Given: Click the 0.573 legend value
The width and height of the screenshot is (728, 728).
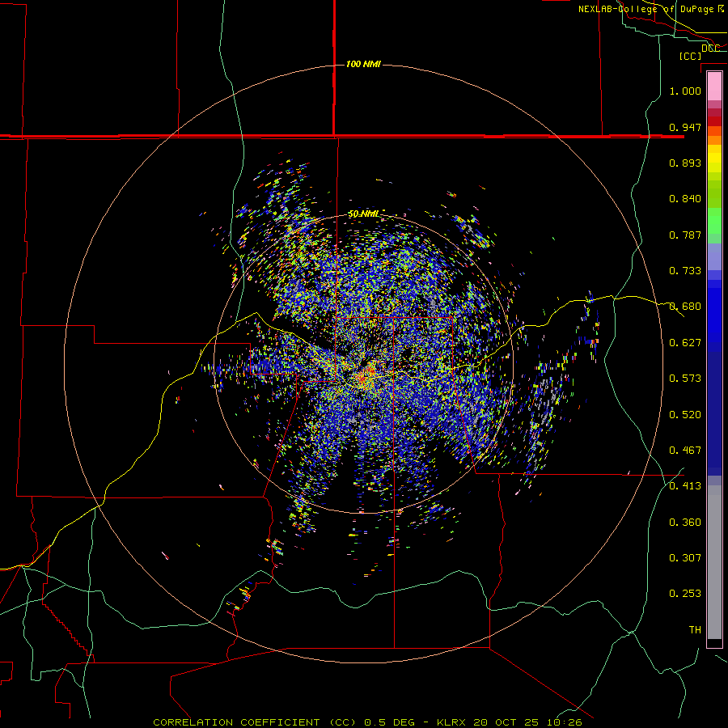Looking at the screenshot, I should coord(685,379).
